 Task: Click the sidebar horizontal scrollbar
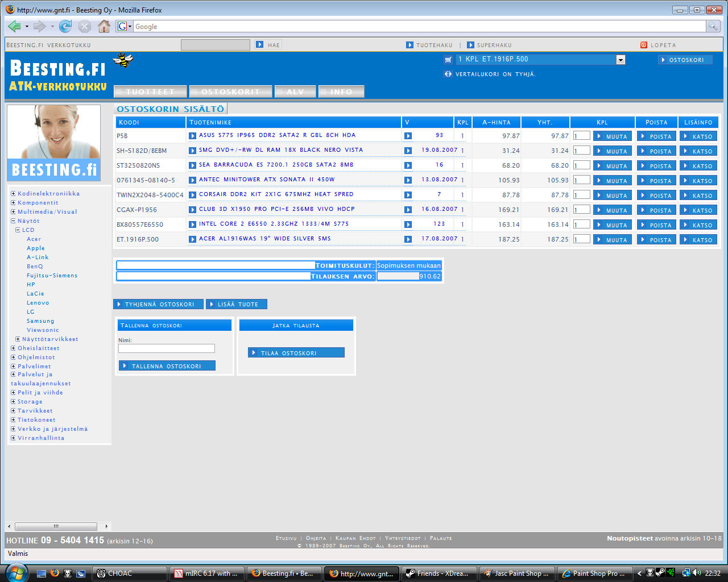56,526
